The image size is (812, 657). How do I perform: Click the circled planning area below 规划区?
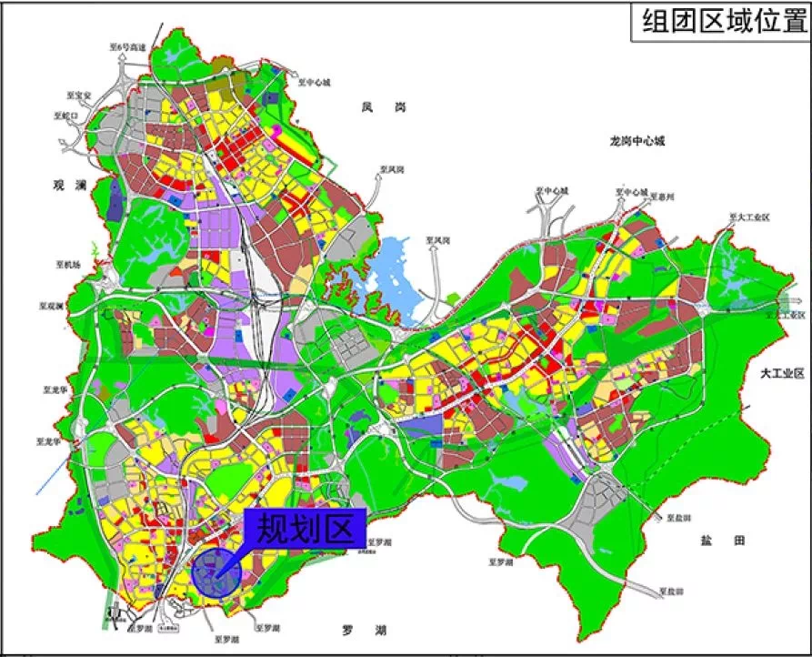tap(218, 572)
